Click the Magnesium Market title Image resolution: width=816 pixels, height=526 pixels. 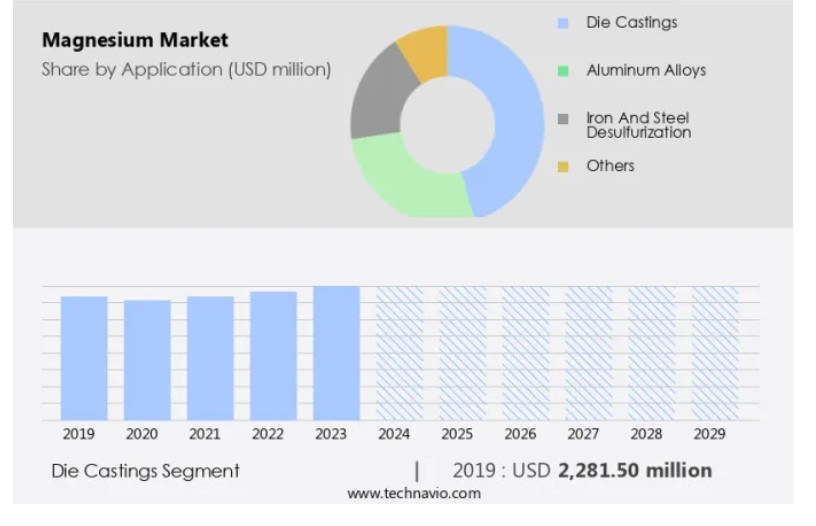[134, 41]
